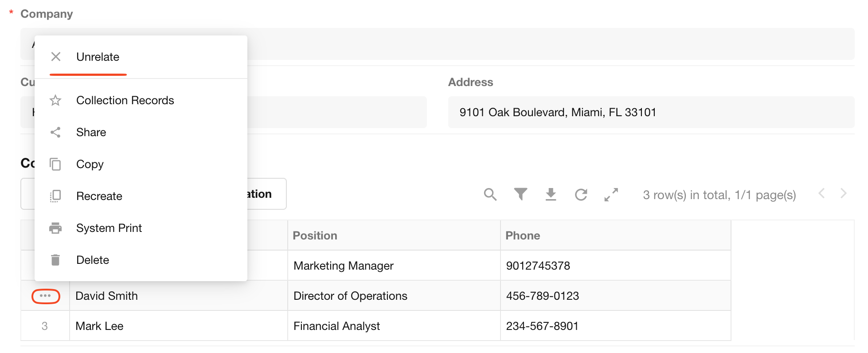Expand table to fullscreen view
The image size is (868, 353).
[611, 194]
